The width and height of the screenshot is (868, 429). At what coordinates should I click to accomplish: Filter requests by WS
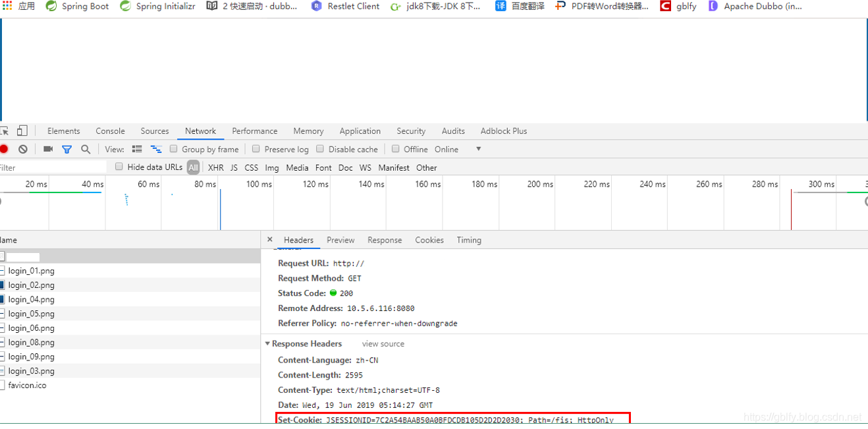coord(366,168)
